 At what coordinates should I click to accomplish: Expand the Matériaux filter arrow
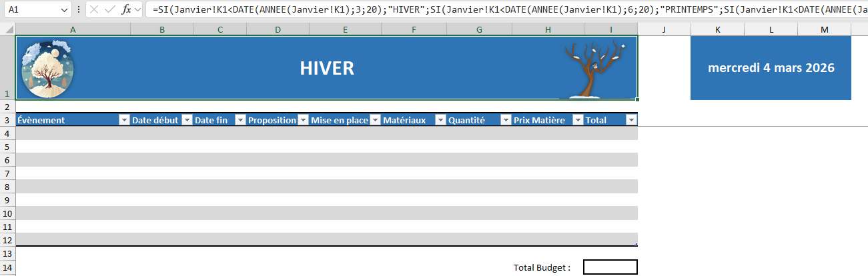click(x=440, y=120)
